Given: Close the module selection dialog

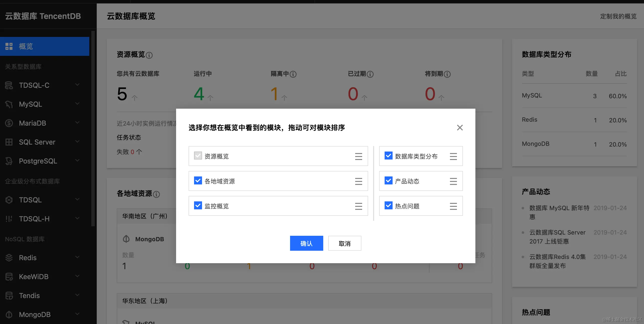Looking at the screenshot, I should [460, 128].
